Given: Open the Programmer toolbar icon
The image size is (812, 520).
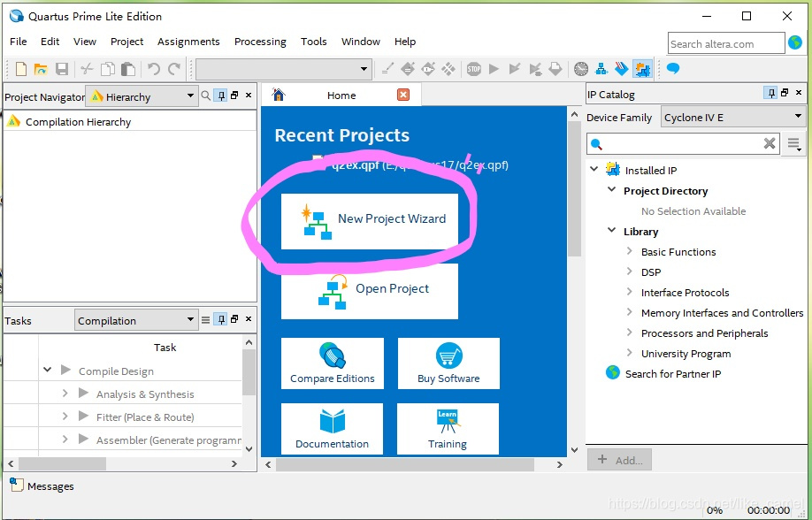Looking at the screenshot, I should (x=622, y=69).
